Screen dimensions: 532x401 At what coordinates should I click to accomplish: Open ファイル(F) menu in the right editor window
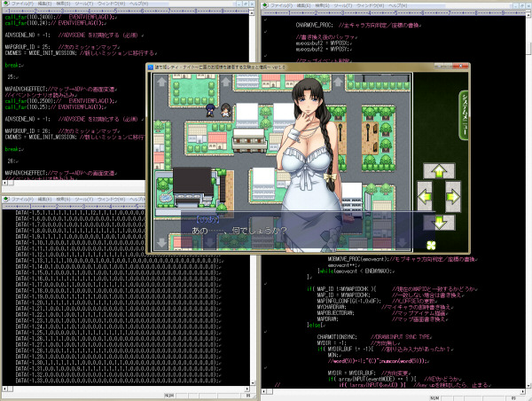(x=282, y=5)
